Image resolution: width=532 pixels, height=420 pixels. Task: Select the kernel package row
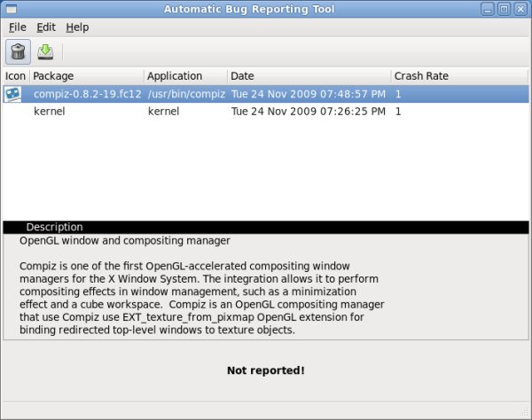[266, 112]
